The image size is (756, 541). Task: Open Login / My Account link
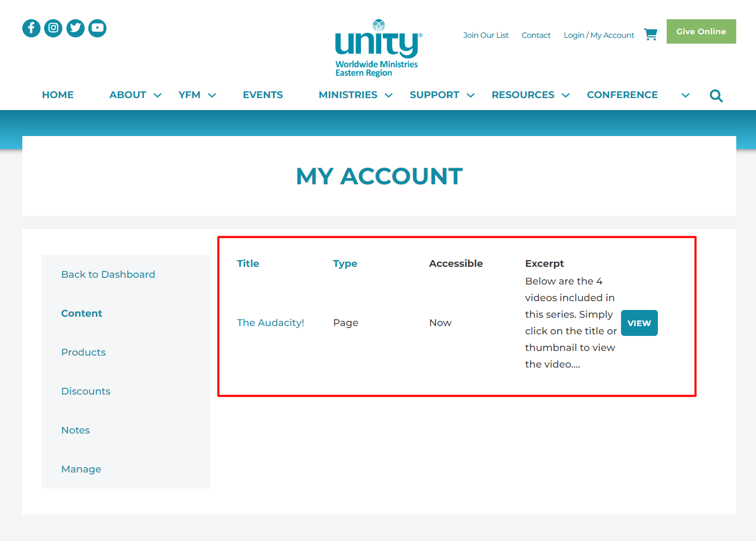pos(599,35)
